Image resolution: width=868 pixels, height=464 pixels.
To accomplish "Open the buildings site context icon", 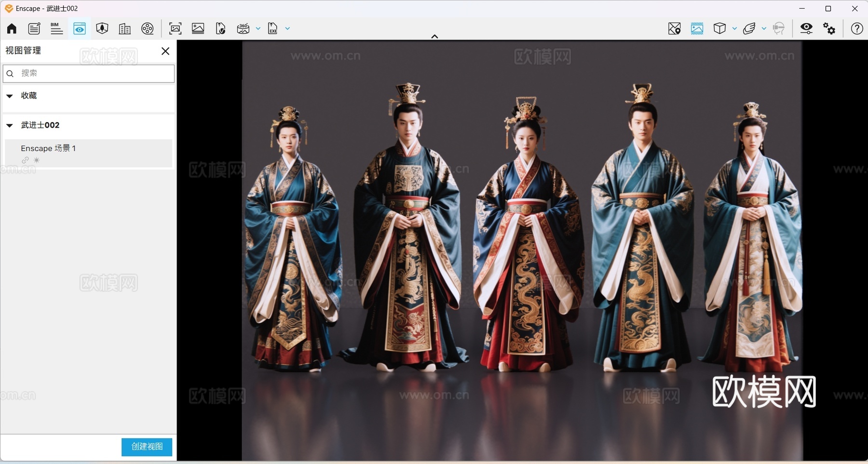I will tap(124, 28).
